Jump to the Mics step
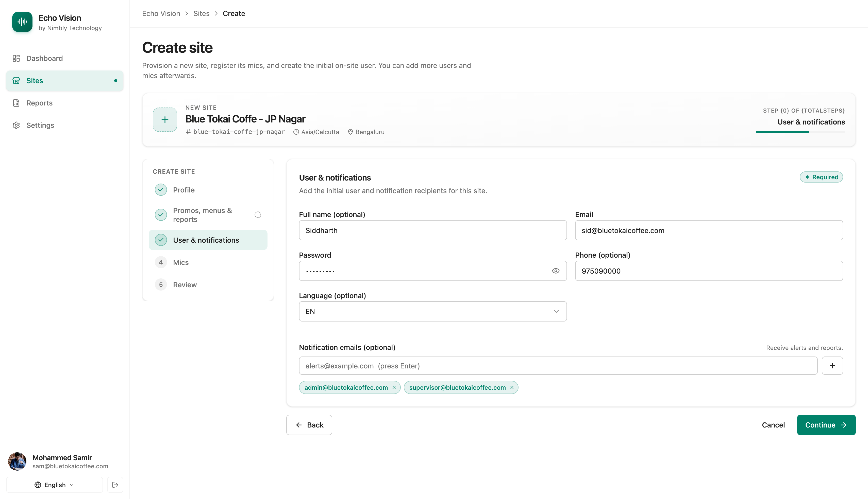The width and height of the screenshot is (868, 499). [x=208, y=262]
